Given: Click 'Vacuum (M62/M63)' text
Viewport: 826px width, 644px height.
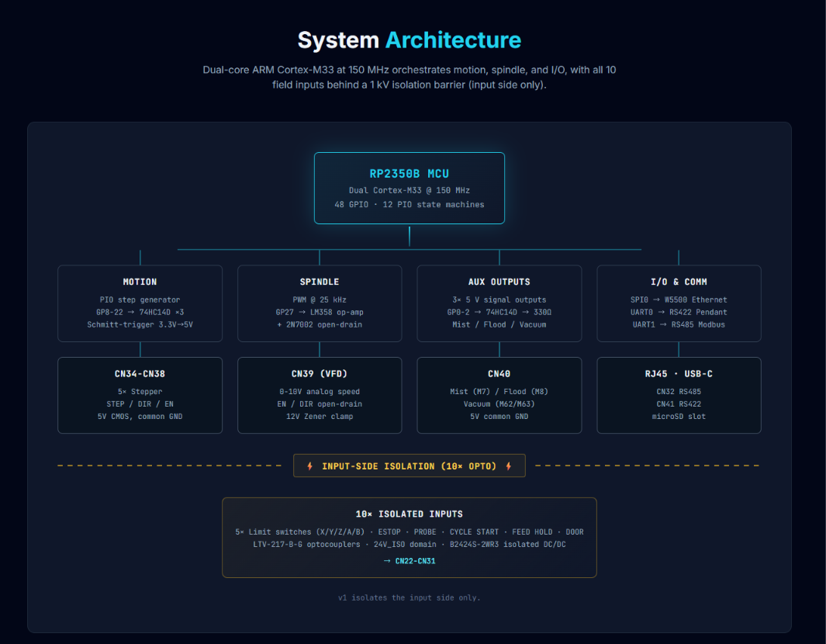Looking at the screenshot, I should (499, 403).
